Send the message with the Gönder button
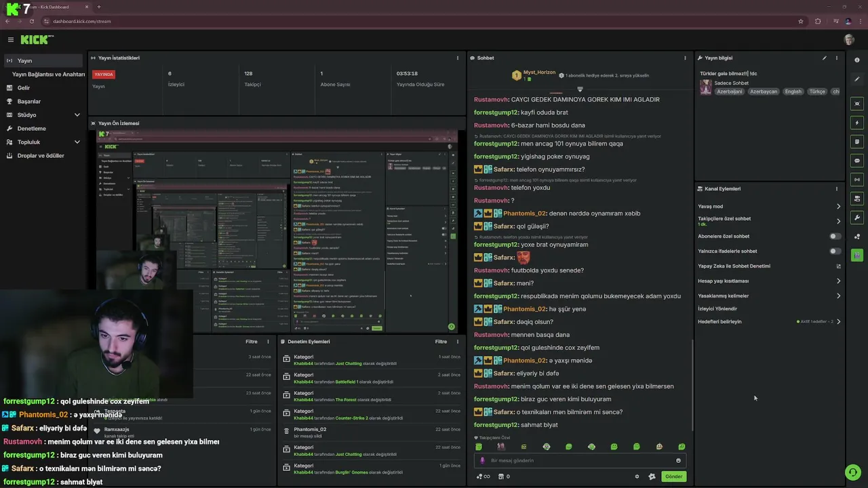 tap(673, 476)
